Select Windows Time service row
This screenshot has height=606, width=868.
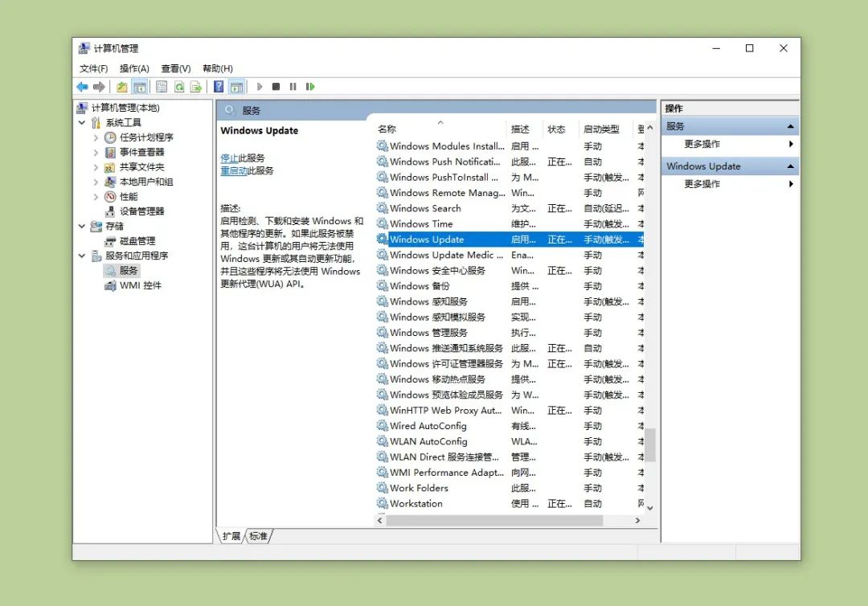click(510, 224)
